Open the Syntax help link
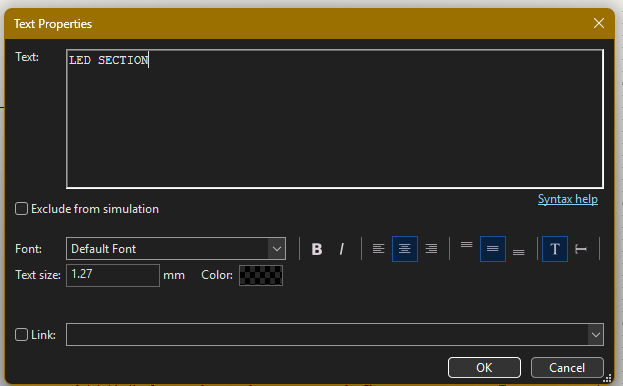The image size is (623, 386). 567,199
